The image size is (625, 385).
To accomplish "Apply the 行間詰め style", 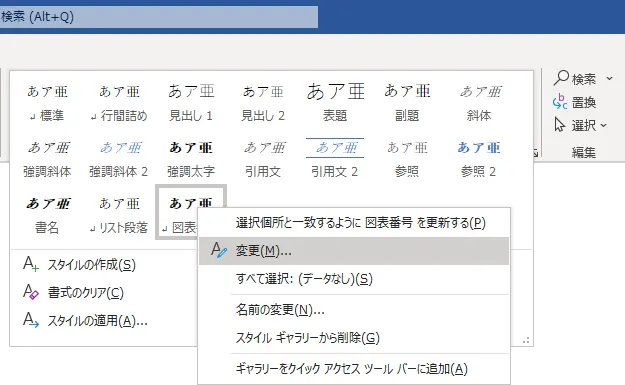I will tap(119, 102).
